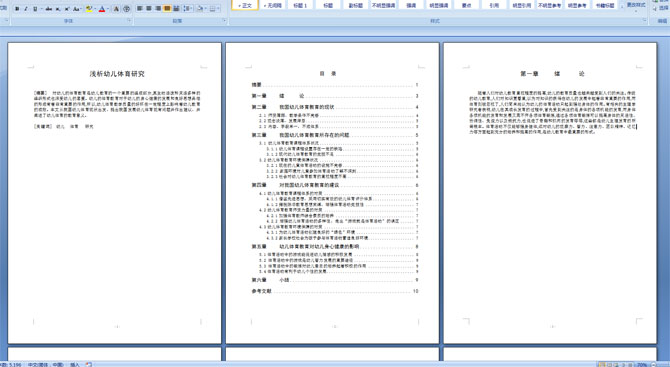Toggle bold formatting in font group

(x=17, y=9)
